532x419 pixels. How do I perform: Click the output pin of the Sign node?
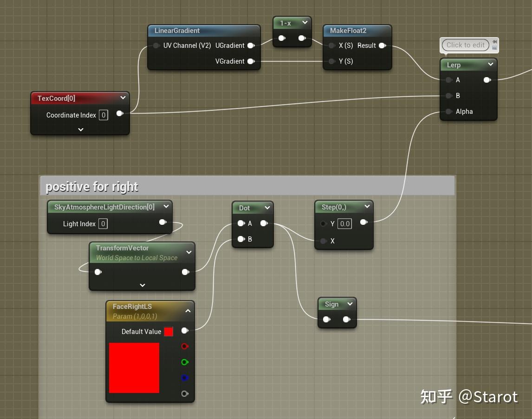[346, 320]
